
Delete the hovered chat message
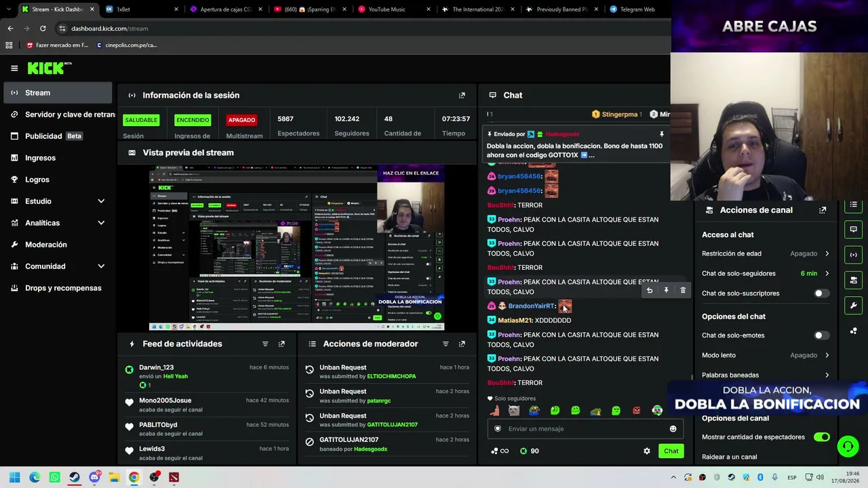683,291
